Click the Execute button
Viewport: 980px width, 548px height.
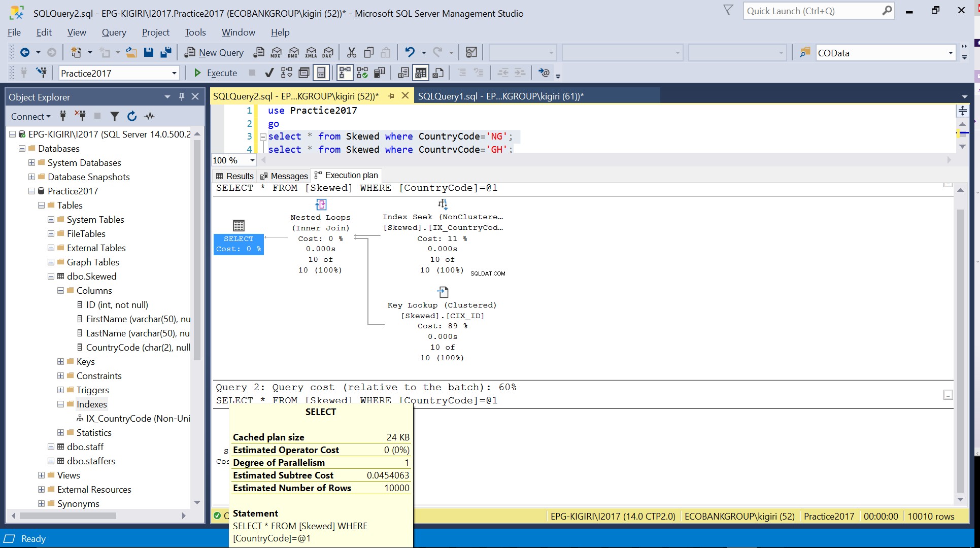tap(216, 73)
